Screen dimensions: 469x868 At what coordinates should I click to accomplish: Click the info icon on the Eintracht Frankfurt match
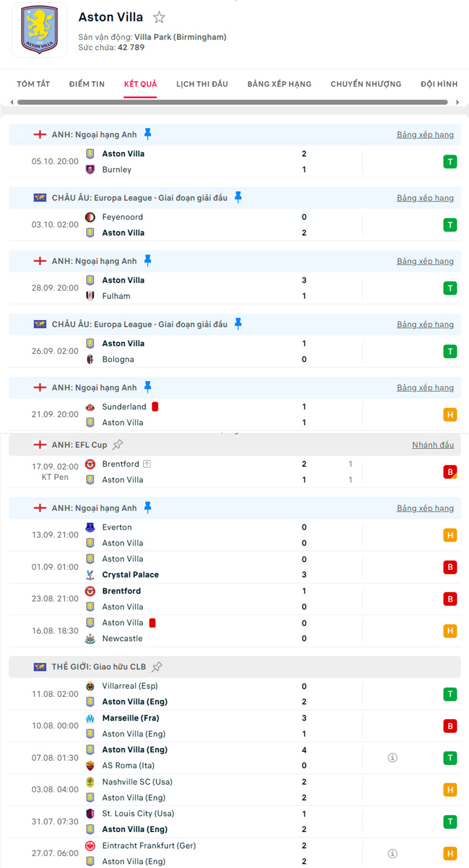coord(392,853)
